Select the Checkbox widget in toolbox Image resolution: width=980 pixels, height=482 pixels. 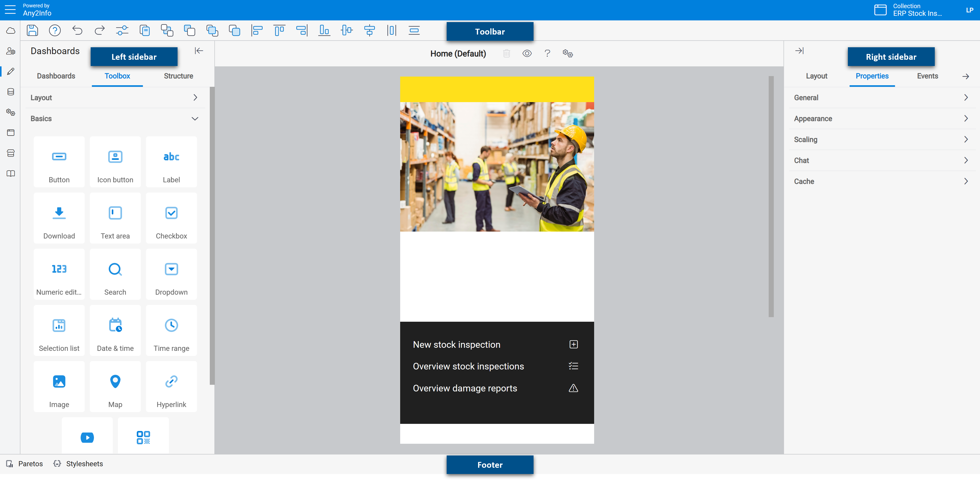(171, 218)
